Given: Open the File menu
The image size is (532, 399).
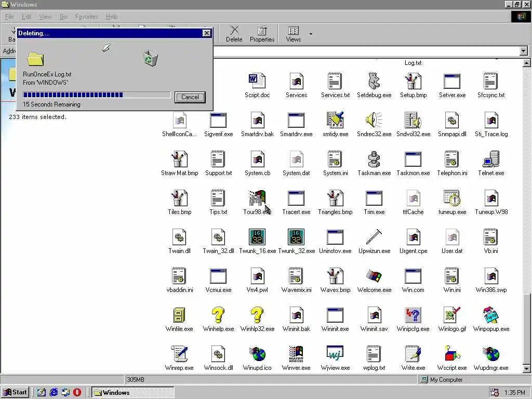Looking at the screenshot, I should coord(9,17).
